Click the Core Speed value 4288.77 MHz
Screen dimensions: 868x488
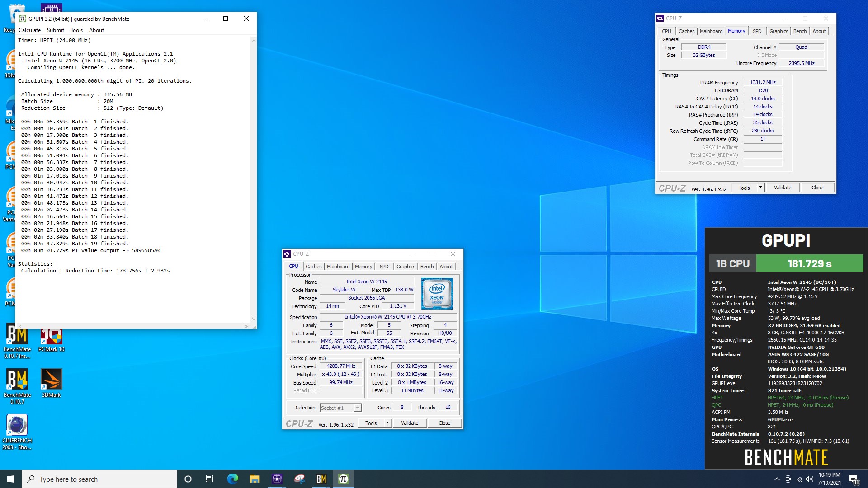tap(341, 366)
